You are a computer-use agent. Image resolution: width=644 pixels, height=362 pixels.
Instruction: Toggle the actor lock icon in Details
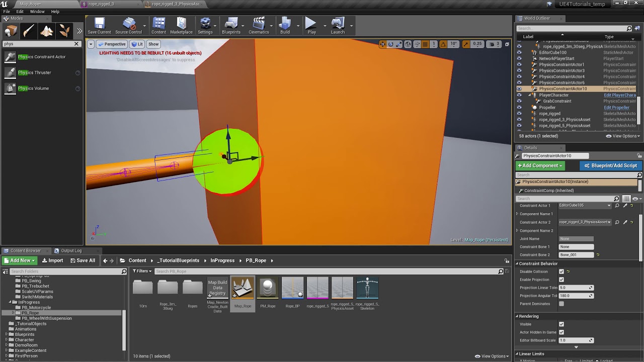pos(639,156)
